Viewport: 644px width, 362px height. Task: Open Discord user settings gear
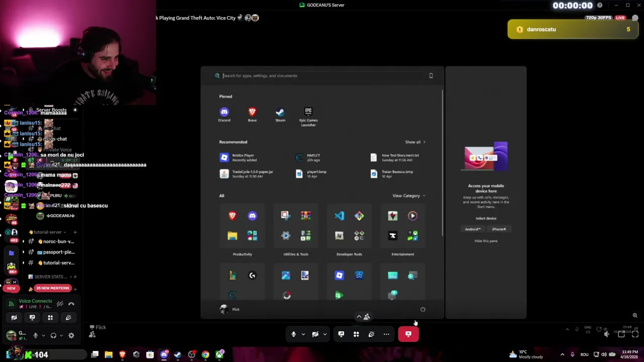pyautogui.click(x=71, y=335)
